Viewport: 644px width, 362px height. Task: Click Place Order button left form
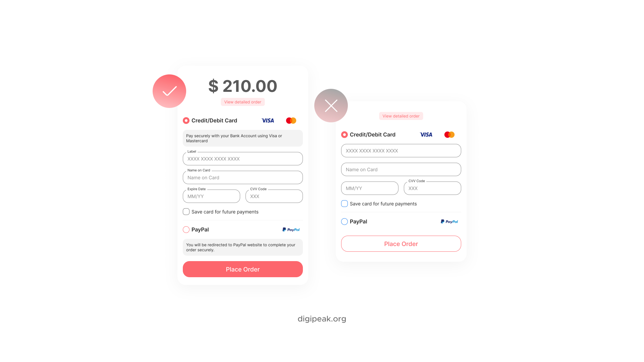(x=243, y=269)
